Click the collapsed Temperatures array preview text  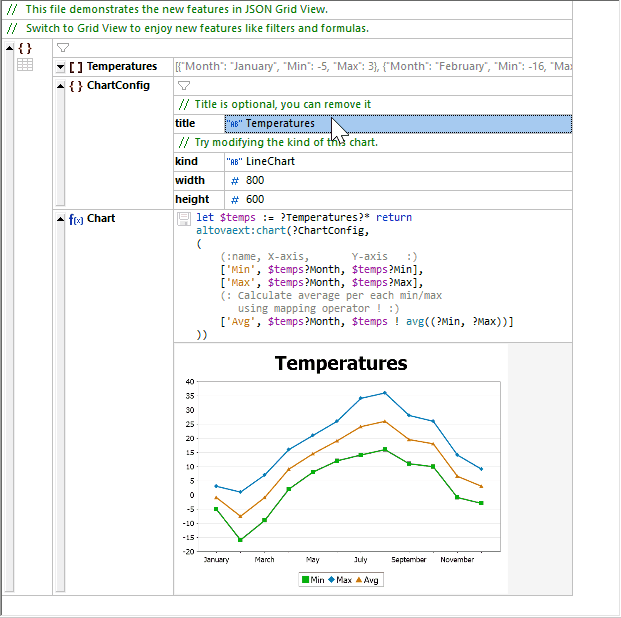coord(372,67)
